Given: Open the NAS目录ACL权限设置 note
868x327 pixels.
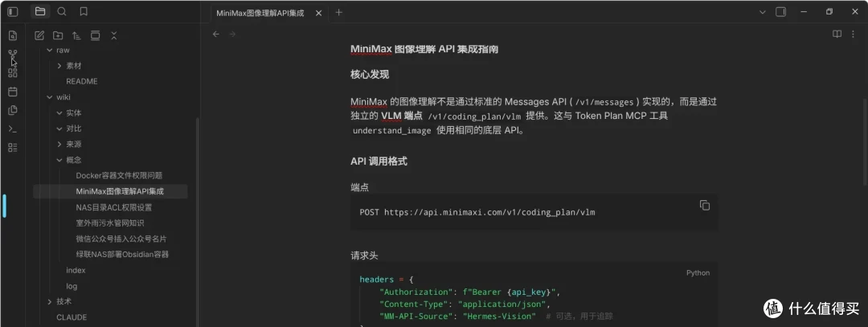Looking at the screenshot, I should click(113, 207).
